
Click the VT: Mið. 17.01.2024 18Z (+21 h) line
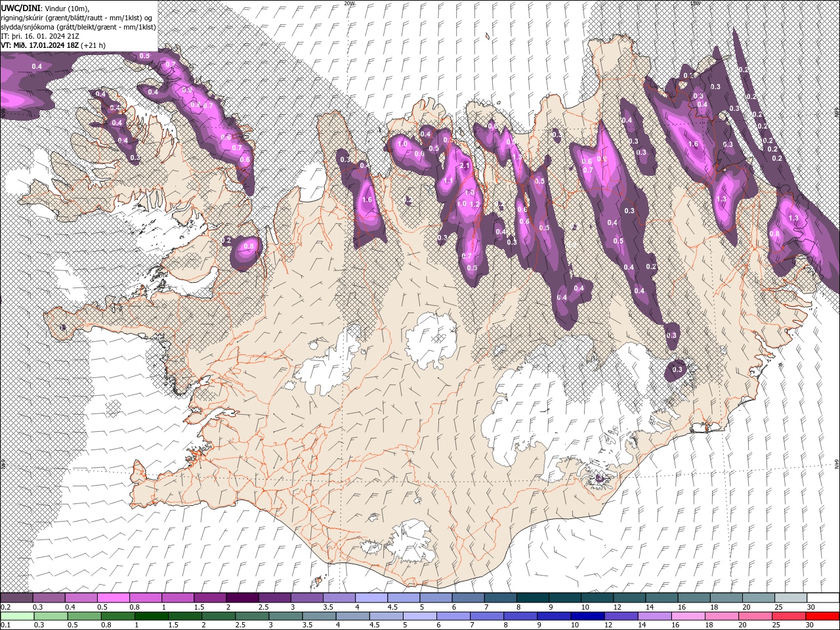click(53, 45)
